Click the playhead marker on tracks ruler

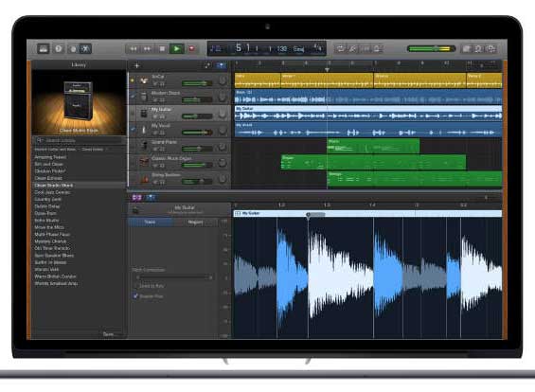pyautogui.click(x=327, y=70)
